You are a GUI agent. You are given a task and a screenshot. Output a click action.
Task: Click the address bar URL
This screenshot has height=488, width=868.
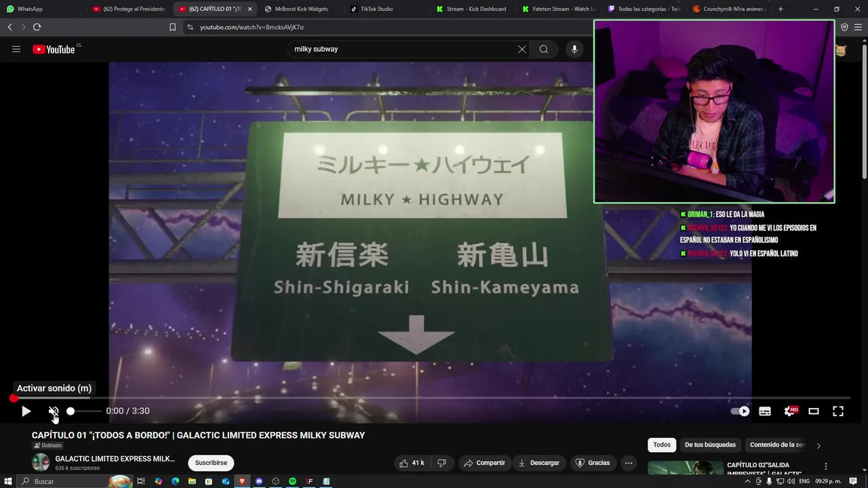coord(252,27)
